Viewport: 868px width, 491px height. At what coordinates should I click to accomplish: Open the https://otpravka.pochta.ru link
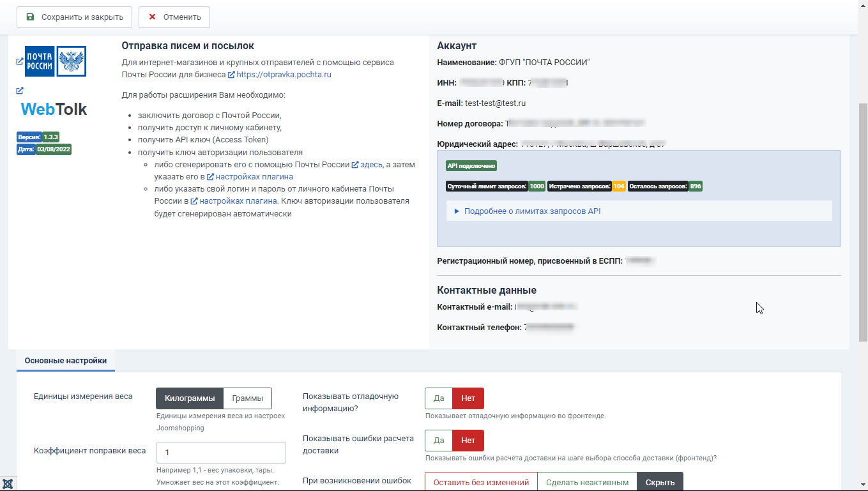pos(284,75)
